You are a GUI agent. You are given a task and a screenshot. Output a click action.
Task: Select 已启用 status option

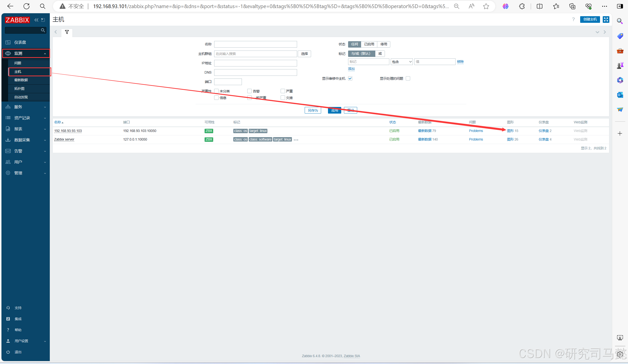(369, 44)
